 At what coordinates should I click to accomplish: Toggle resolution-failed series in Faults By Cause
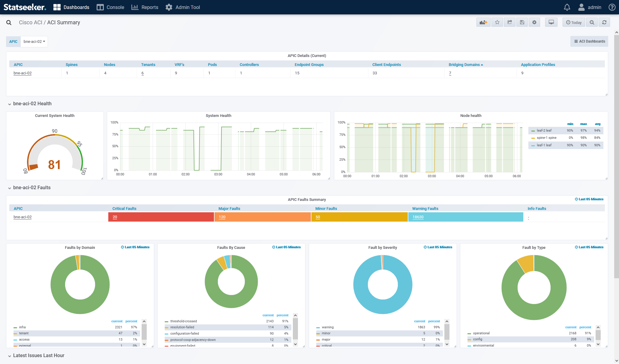coord(182,327)
